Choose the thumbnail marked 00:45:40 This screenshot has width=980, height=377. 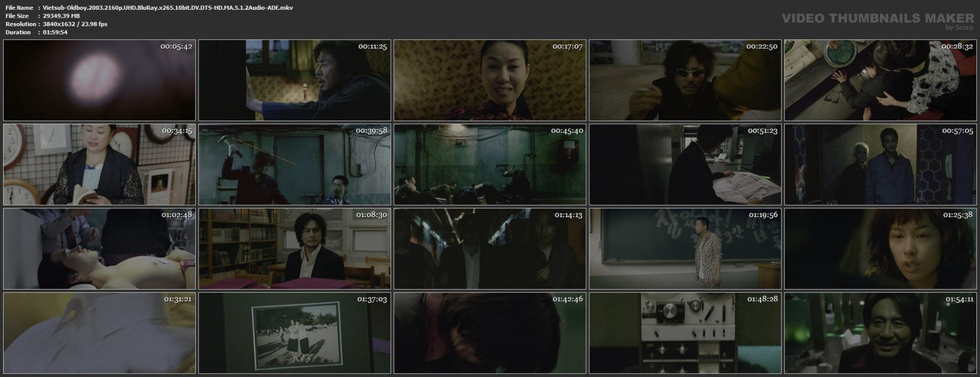(490, 164)
